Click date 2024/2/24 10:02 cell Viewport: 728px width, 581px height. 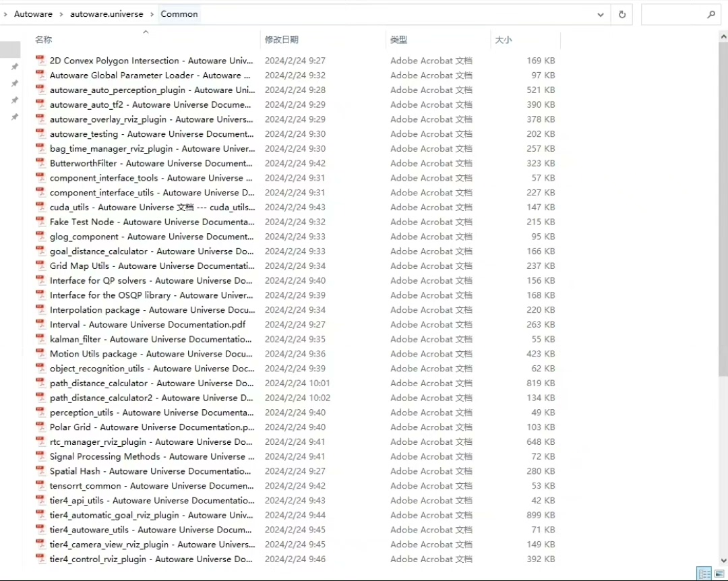tap(298, 398)
